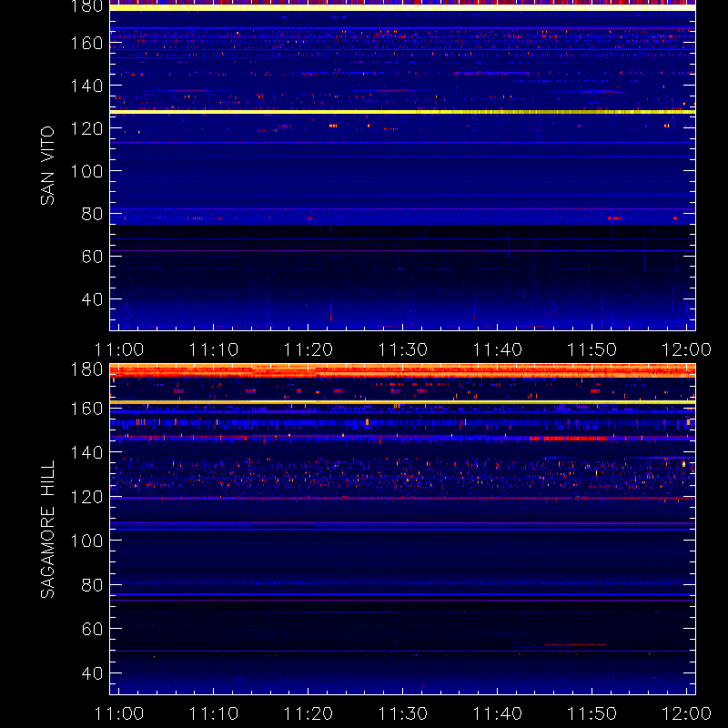Pick the 60 tick label on Sagamore Hill plot
The image size is (728, 728).
pos(92,629)
